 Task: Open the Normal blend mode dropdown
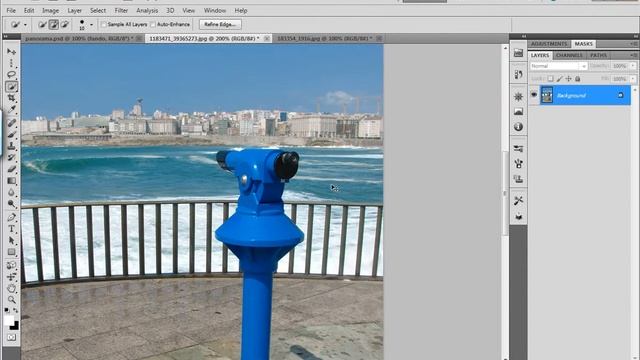pyautogui.click(x=558, y=66)
